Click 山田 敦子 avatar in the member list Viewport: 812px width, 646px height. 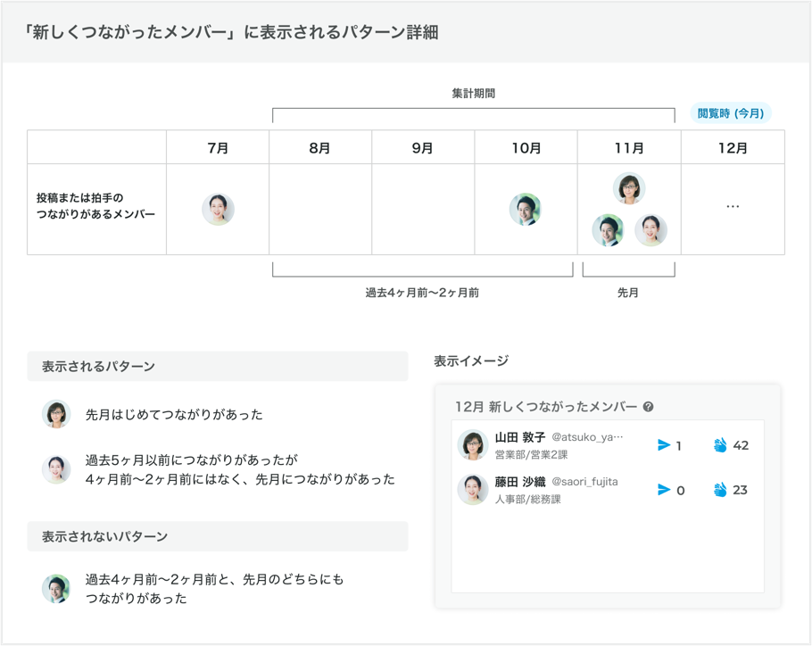point(473,444)
